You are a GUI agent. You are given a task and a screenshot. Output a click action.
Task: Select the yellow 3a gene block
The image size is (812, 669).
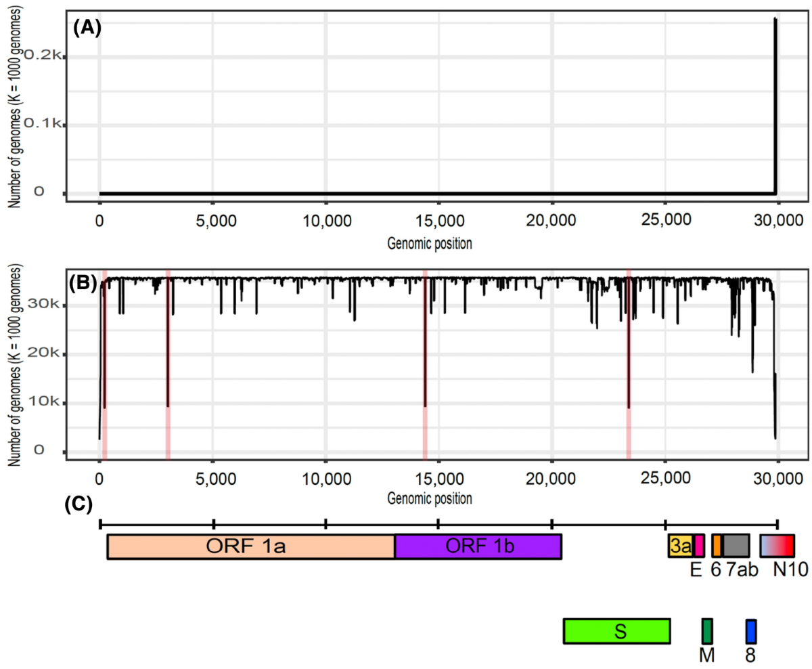pos(680,546)
